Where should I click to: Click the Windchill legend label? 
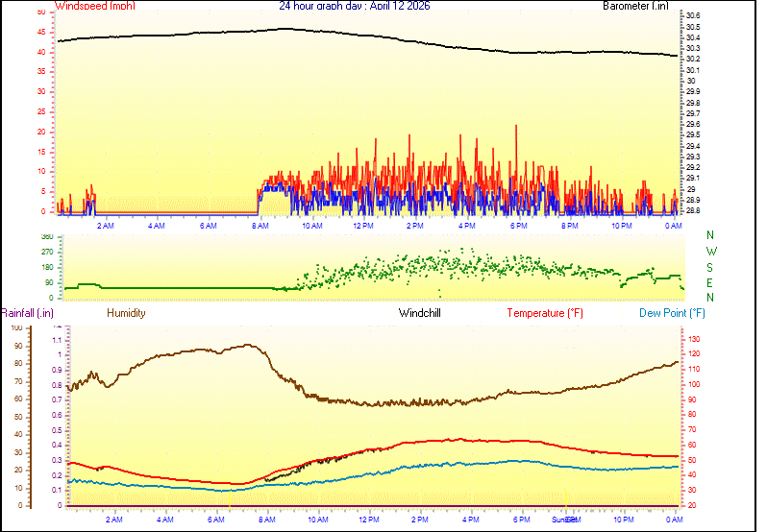[x=420, y=313]
